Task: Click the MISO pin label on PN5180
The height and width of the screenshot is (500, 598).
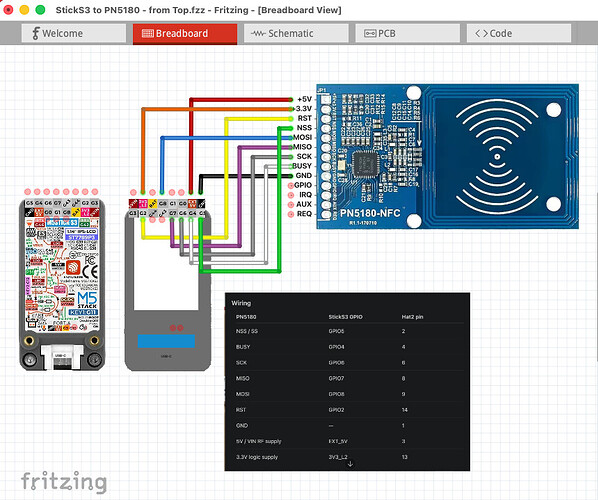Action: (x=303, y=147)
